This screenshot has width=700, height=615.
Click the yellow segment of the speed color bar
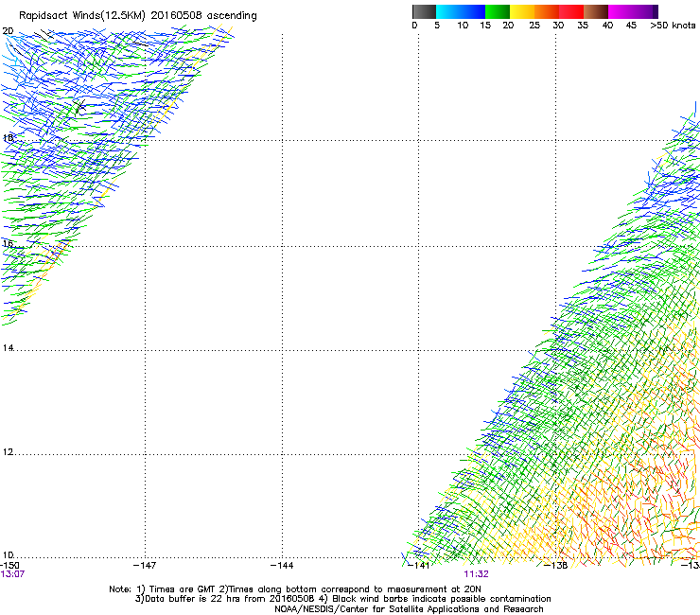click(522, 11)
